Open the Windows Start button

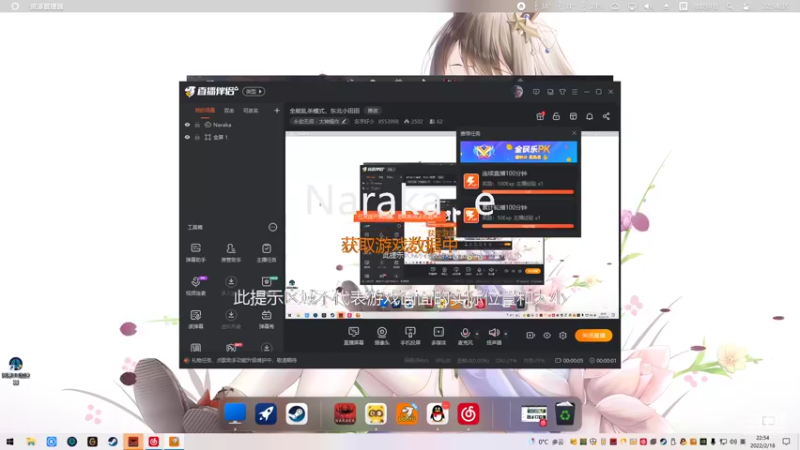[x=10, y=442]
